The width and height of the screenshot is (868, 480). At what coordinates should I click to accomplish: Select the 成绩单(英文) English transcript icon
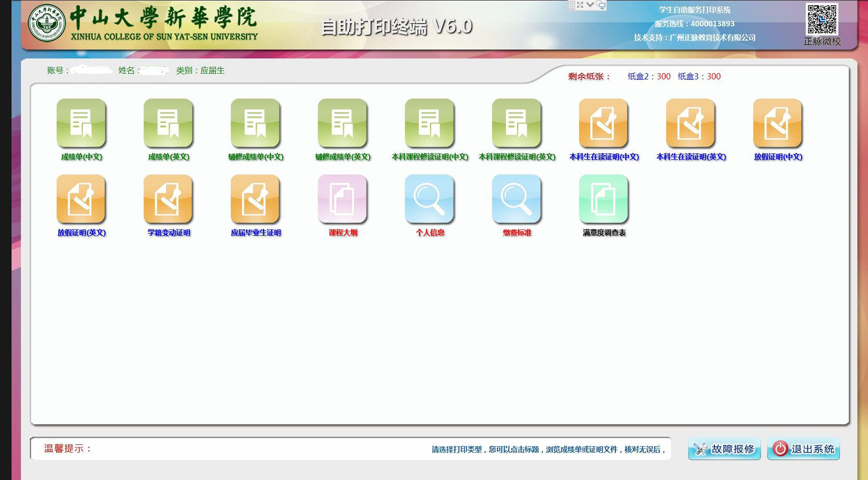coord(168,123)
